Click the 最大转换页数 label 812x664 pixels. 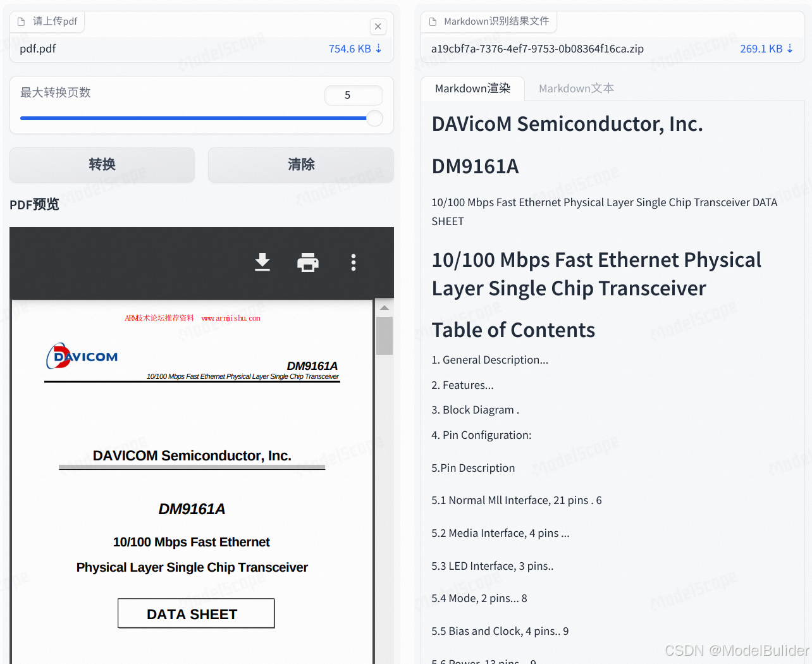(56, 93)
